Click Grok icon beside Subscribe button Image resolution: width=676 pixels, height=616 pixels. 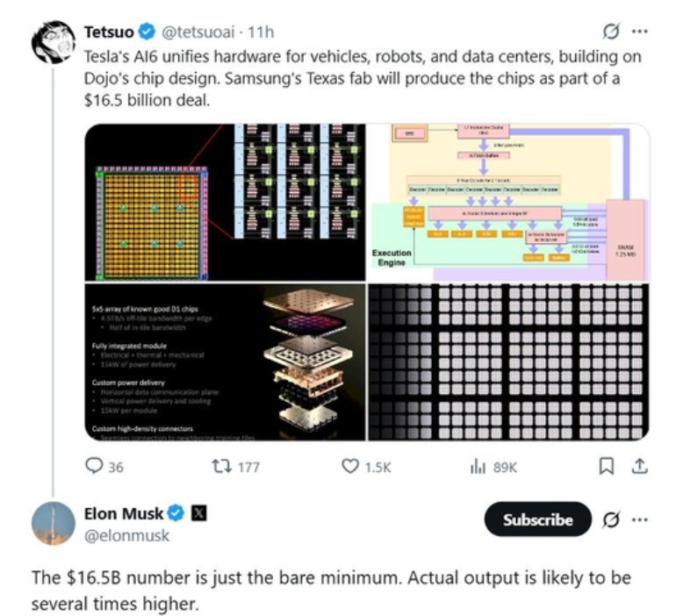point(612,519)
